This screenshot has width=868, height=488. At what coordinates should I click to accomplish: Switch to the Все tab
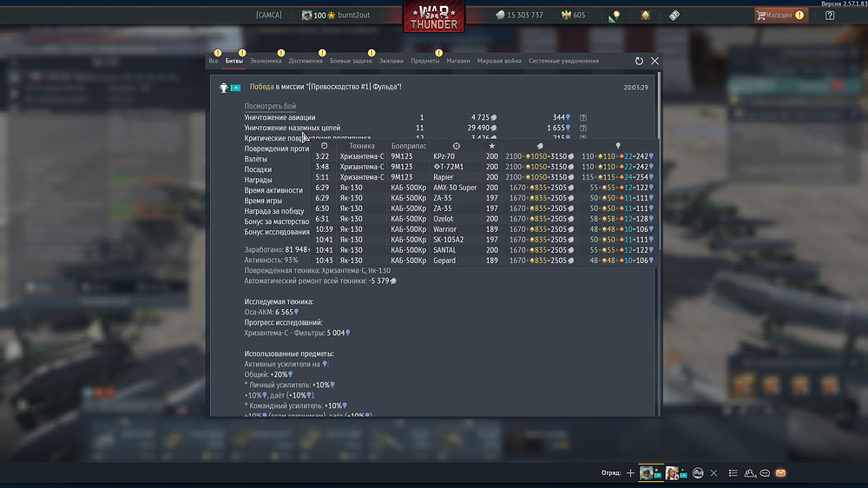214,61
